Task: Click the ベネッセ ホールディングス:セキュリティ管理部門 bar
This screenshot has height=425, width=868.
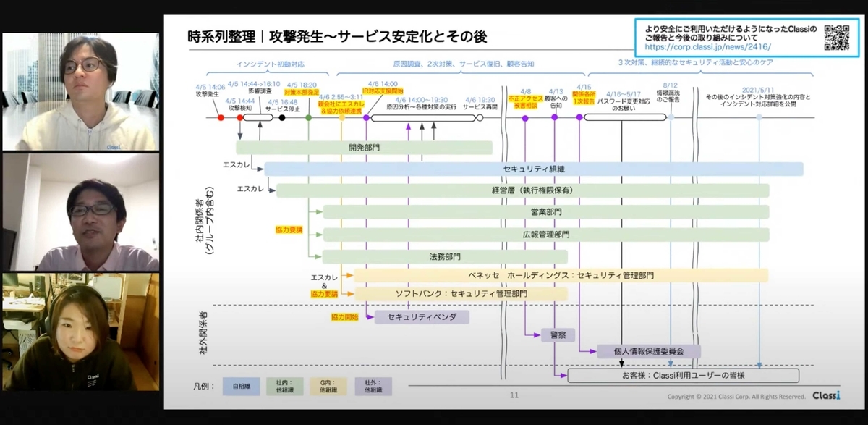Action: (x=561, y=275)
